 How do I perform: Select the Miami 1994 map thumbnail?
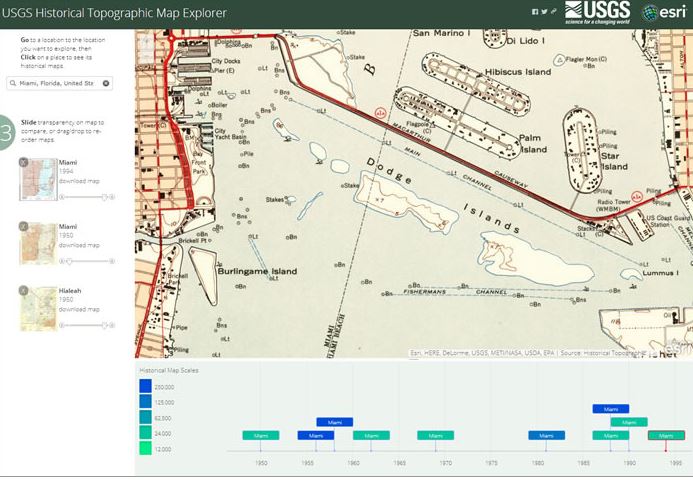point(38,182)
